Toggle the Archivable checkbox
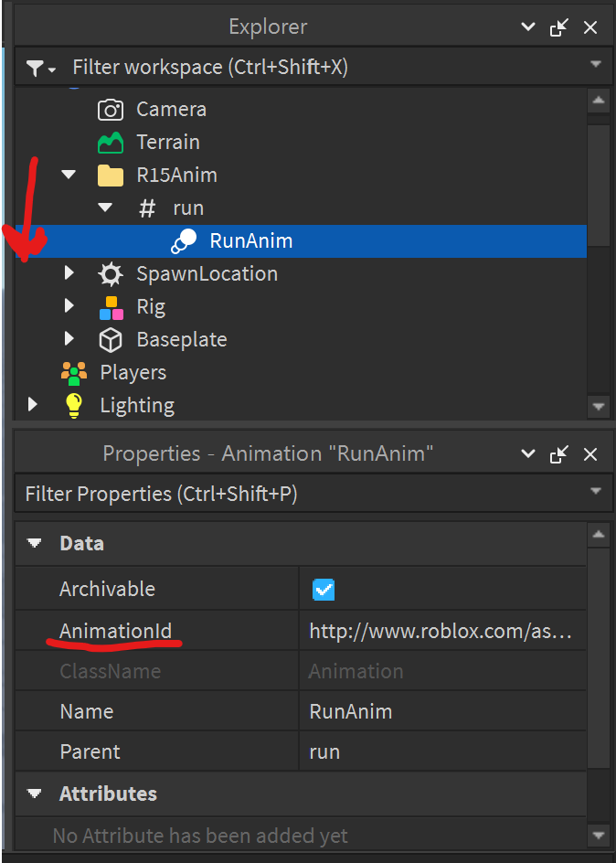Image resolution: width=616 pixels, height=863 pixels. coord(323,591)
